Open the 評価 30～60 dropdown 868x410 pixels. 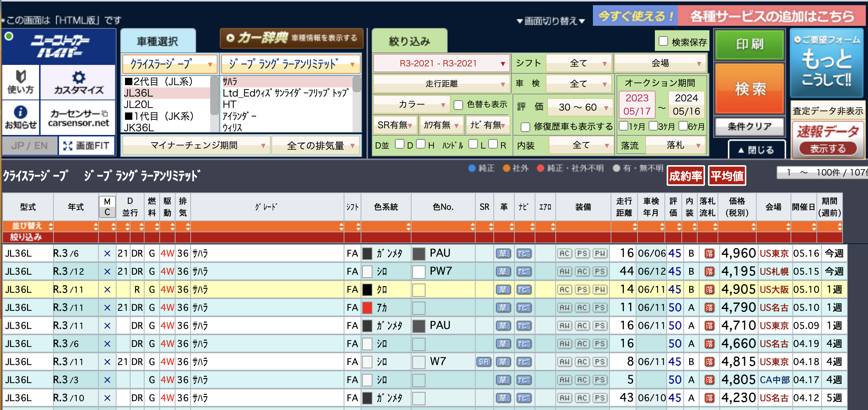[x=580, y=107]
